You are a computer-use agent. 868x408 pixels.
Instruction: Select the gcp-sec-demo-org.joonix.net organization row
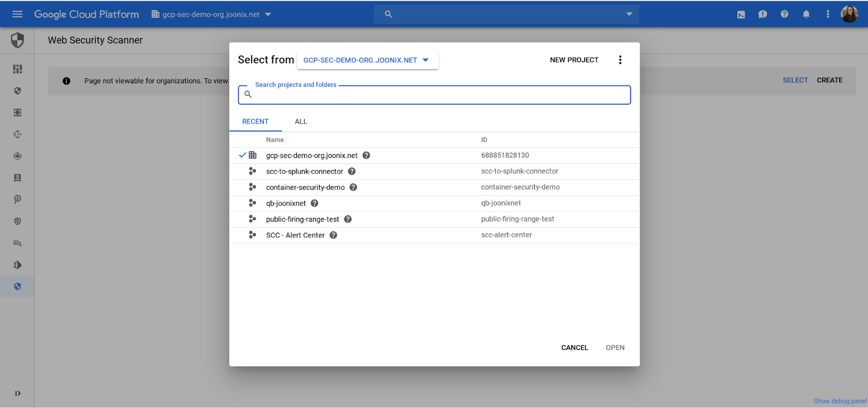tap(434, 155)
